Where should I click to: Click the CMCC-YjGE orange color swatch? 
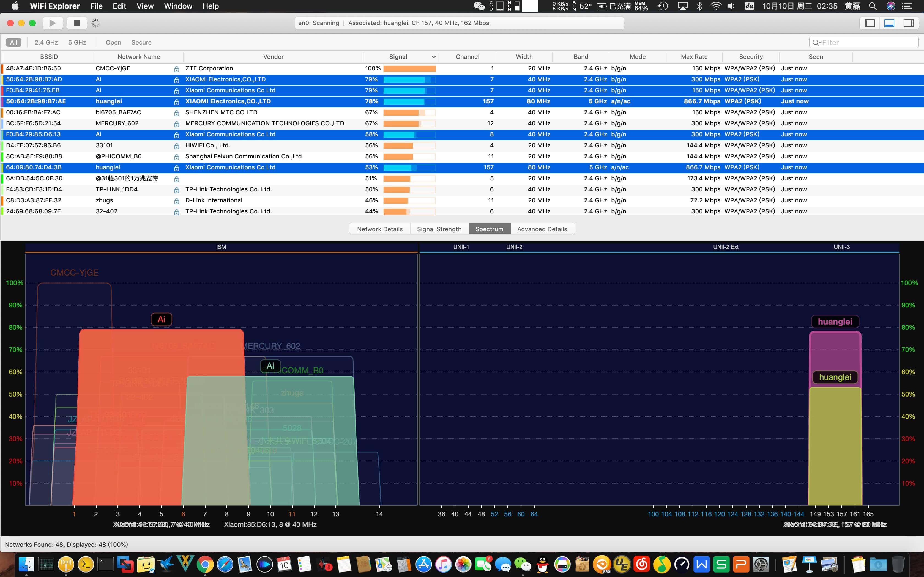point(3,69)
